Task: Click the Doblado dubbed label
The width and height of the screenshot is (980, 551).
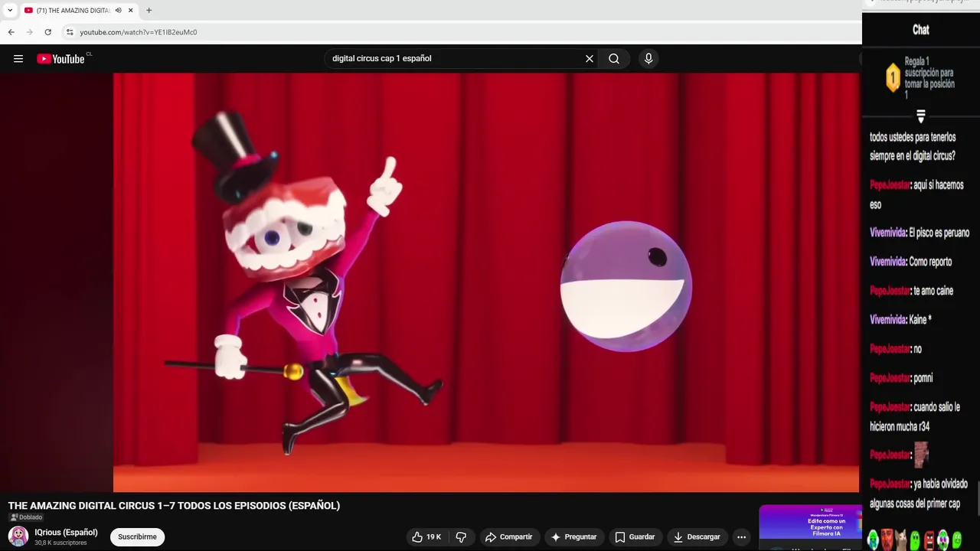Action: [26, 517]
